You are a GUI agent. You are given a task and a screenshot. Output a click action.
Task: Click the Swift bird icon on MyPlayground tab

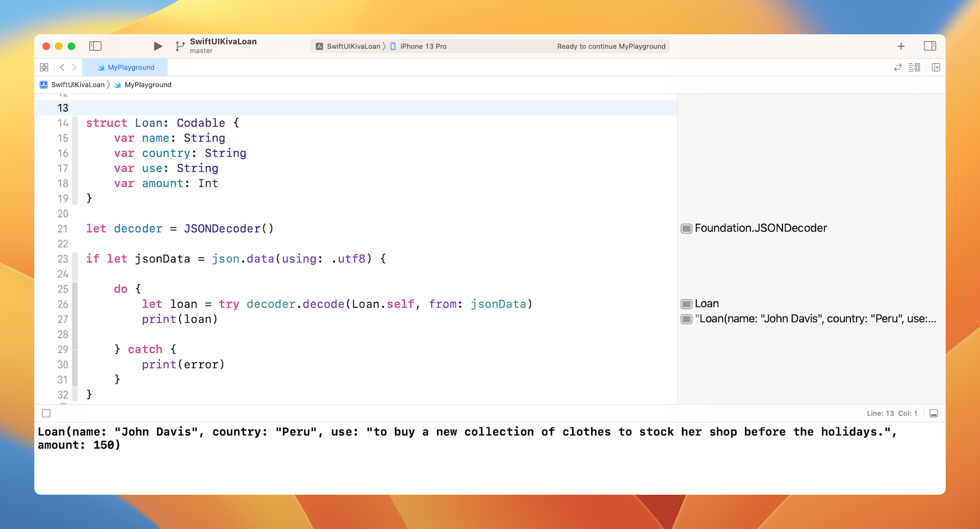101,67
